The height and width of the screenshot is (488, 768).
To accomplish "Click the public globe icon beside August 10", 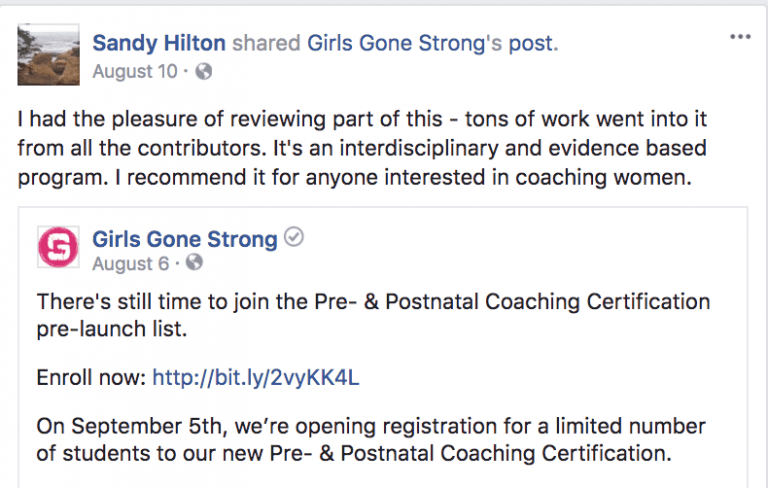I will (x=204, y=72).
